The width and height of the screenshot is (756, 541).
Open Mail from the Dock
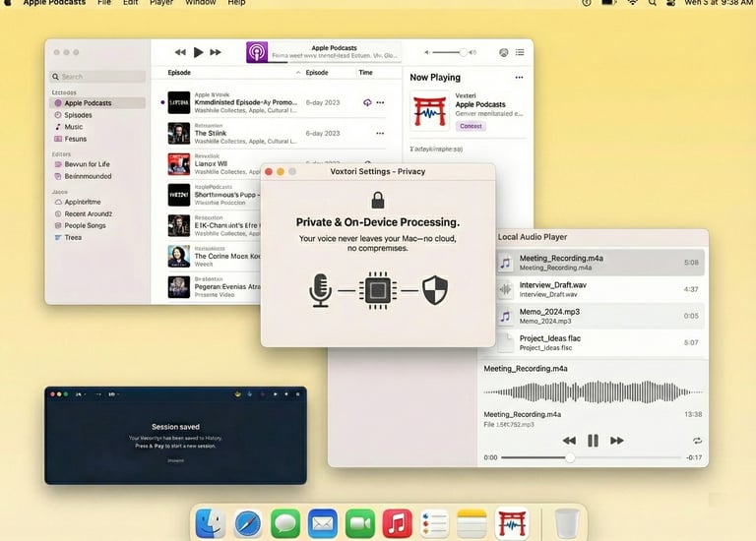click(x=323, y=523)
